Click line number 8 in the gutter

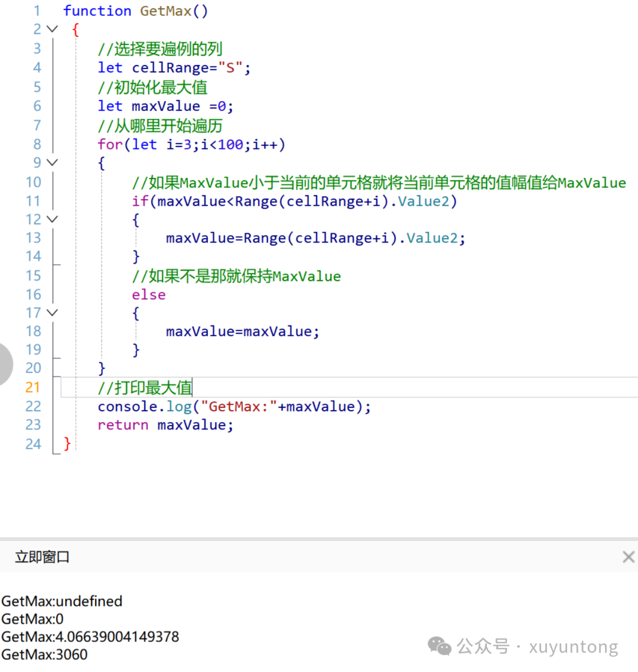(x=37, y=144)
